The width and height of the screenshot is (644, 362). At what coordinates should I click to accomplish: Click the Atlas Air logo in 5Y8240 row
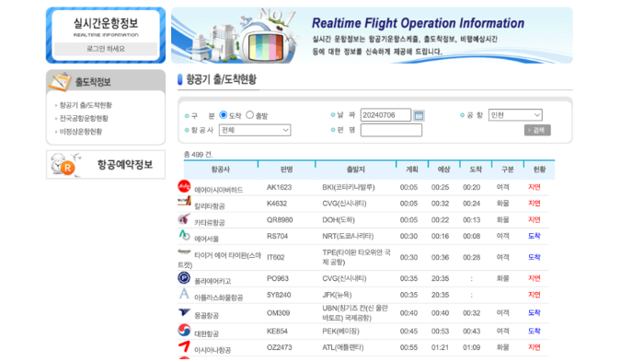(x=184, y=294)
